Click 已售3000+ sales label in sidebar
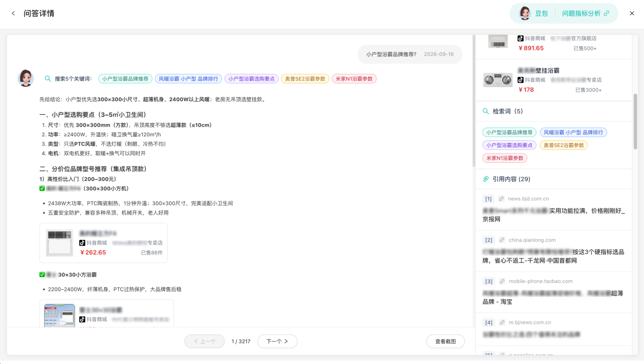The height and width of the screenshot is (364, 644). [x=588, y=90]
